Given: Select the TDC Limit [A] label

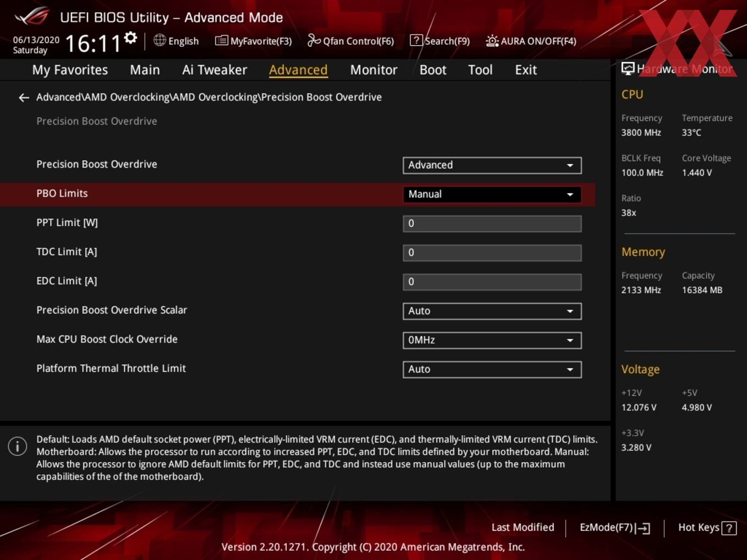Looking at the screenshot, I should pos(66,251).
